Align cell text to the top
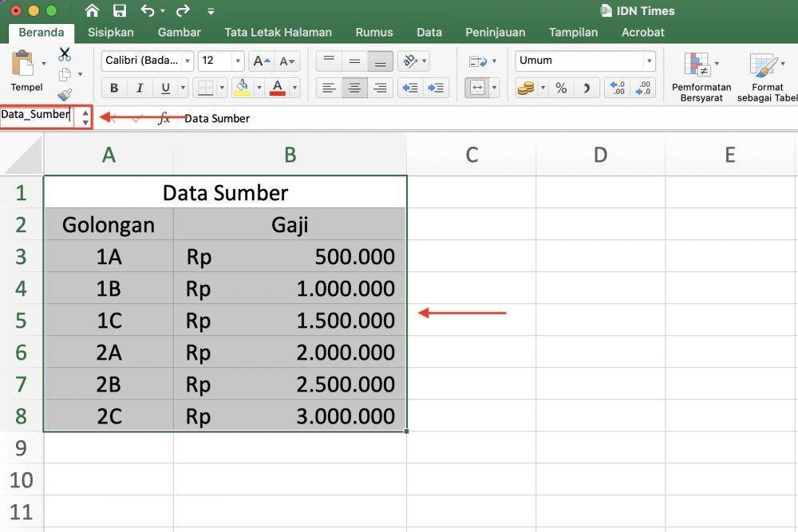This screenshot has height=532, width=798. pyautogui.click(x=329, y=61)
